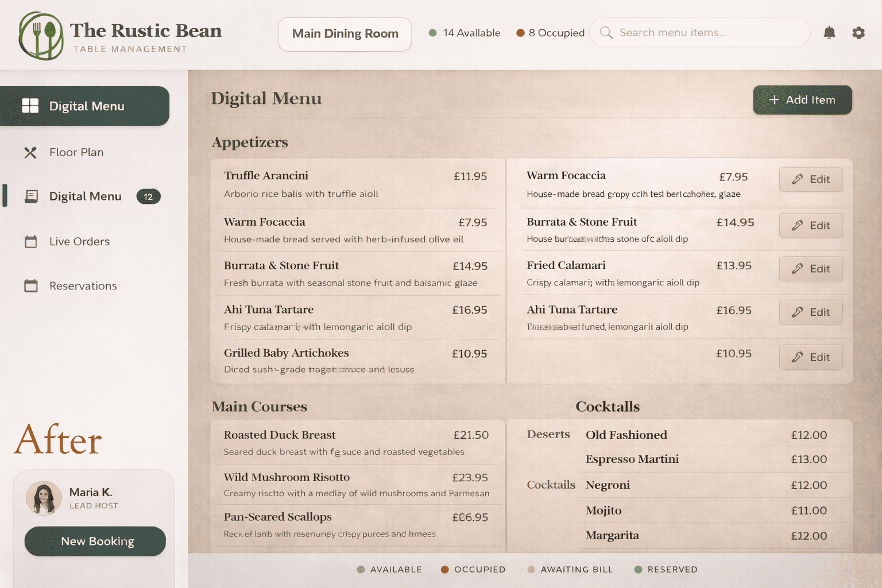Open the Floor Plan section
The width and height of the screenshot is (882, 588).
(x=76, y=152)
